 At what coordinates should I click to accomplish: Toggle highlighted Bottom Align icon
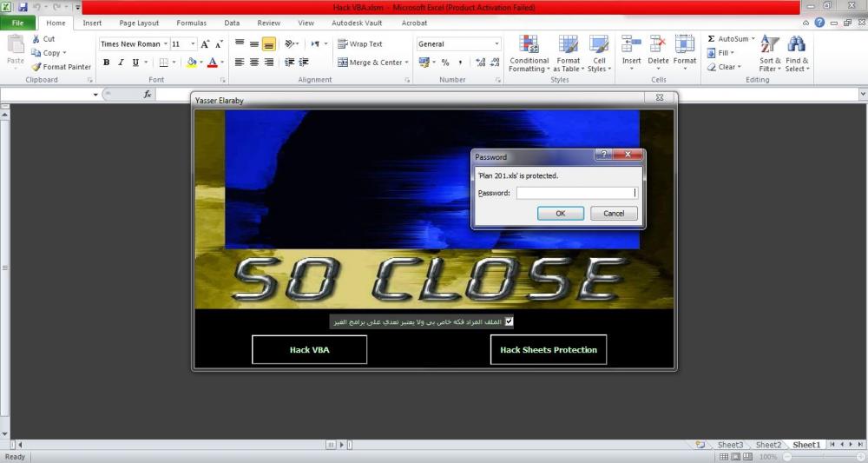(268, 43)
